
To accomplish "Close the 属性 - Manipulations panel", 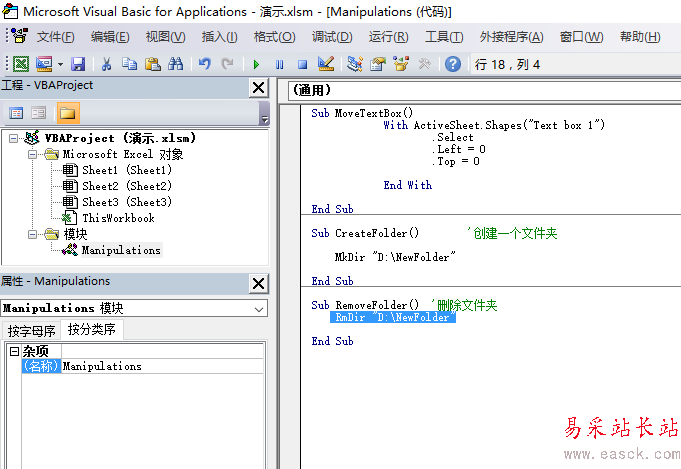I will (258, 284).
